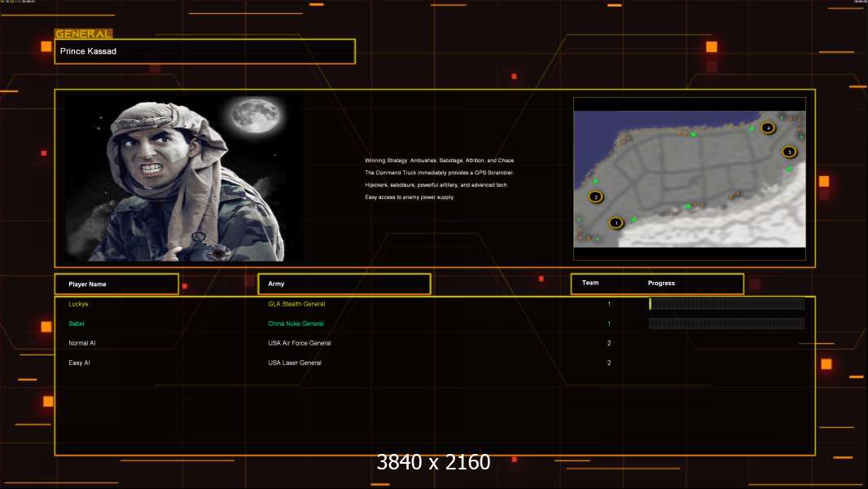The height and width of the screenshot is (489, 868).
Task: Click the Prince Kassad name field
Action: coord(205,51)
